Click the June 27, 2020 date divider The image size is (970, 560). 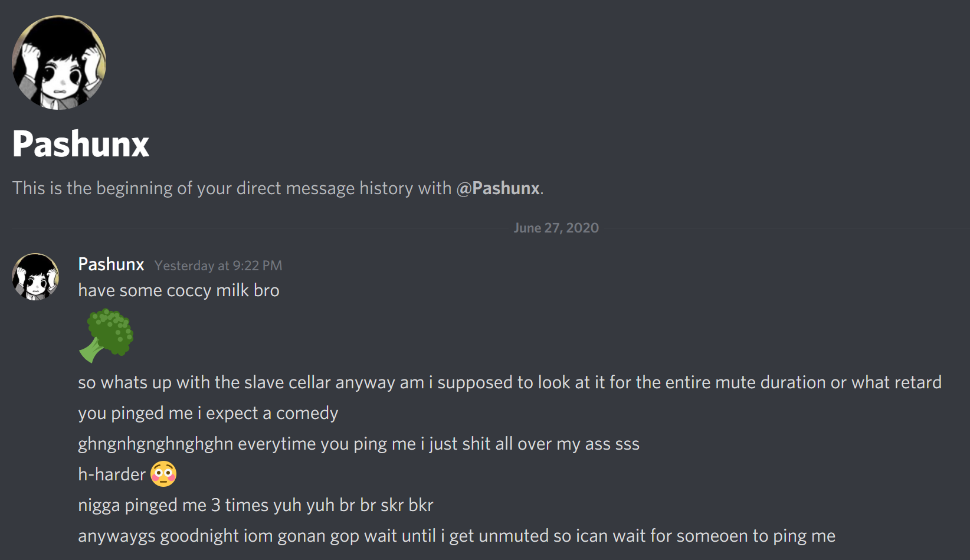(x=556, y=228)
